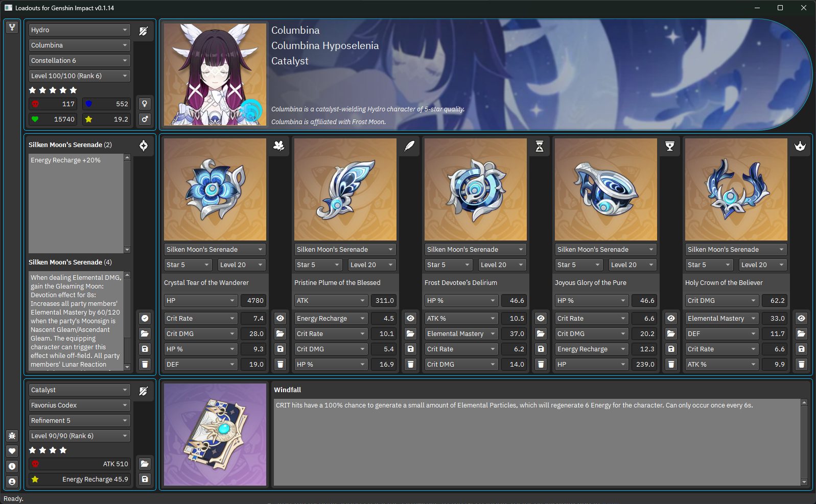
Task: Toggle the eye icon next to Holy Crown substats
Action: [x=801, y=318]
